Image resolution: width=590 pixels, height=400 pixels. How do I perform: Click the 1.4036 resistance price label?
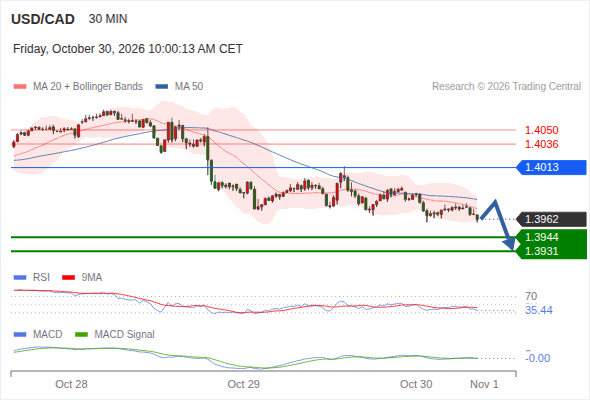[x=541, y=144]
